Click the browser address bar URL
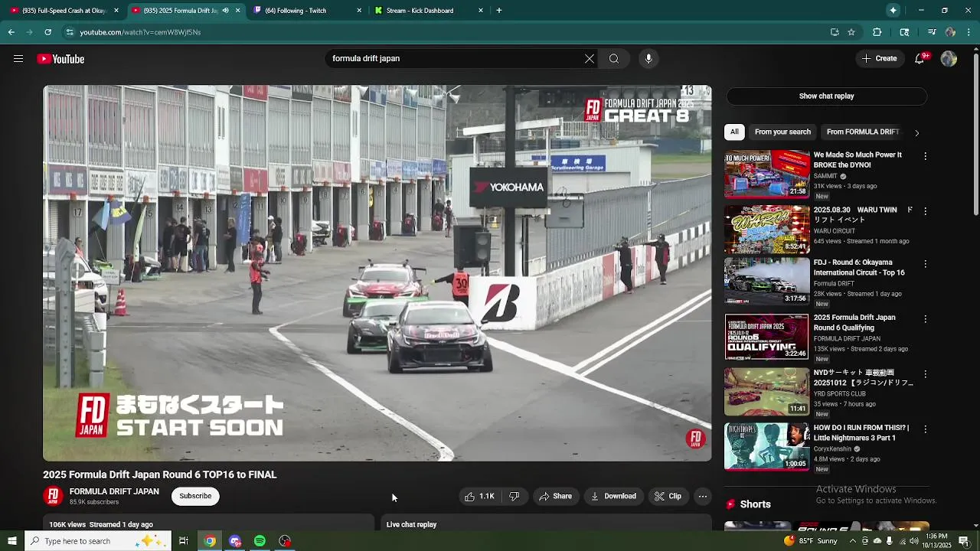 pyautogui.click(x=140, y=32)
